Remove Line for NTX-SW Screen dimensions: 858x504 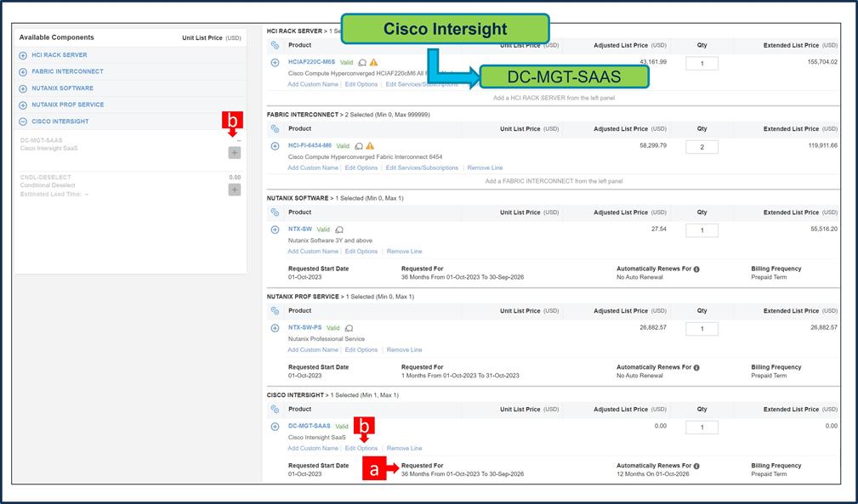pyautogui.click(x=405, y=252)
